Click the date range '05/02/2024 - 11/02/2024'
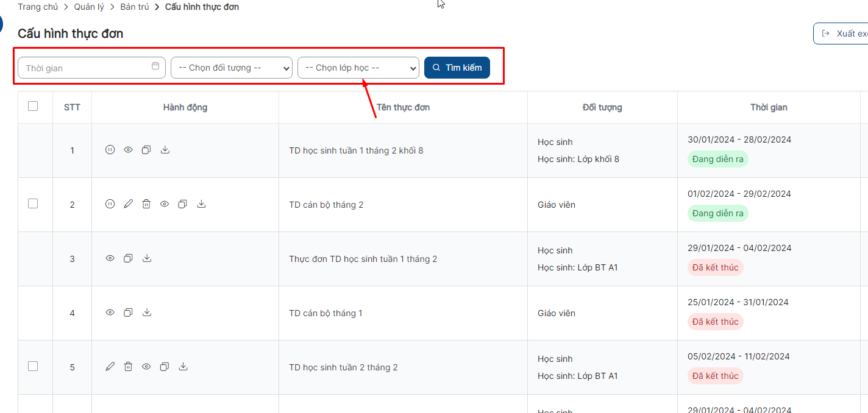 (739, 356)
